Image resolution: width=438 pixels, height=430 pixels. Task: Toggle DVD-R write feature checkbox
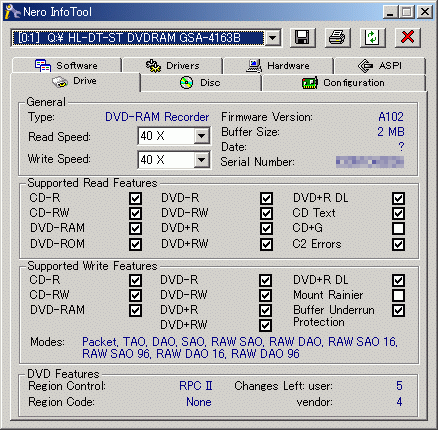pos(265,280)
